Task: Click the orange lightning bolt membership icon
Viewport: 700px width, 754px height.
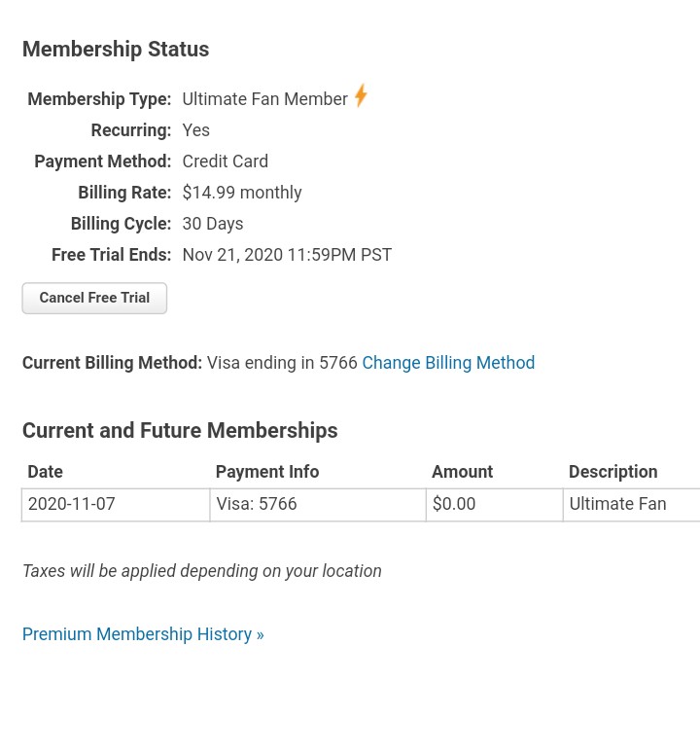Action: [361, 95]
